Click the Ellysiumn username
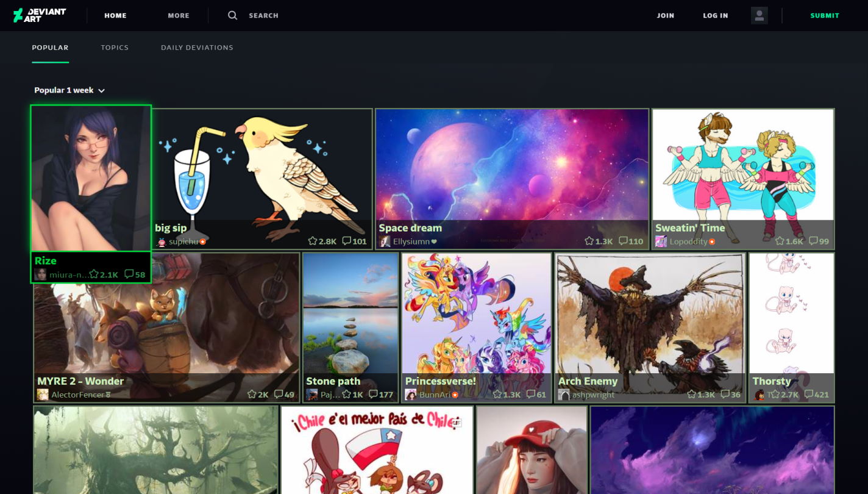Image resolution: width=868 pixels, height=494 pixels. coord(411,242)
